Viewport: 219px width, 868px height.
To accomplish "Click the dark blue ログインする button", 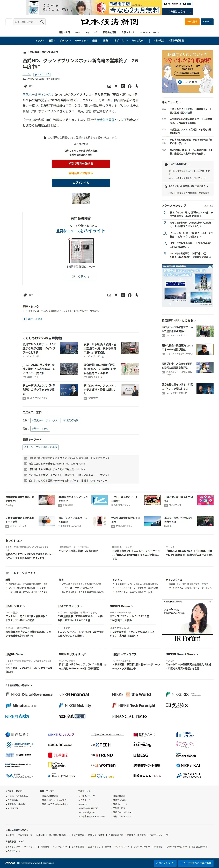I will [x=81, y=183].
